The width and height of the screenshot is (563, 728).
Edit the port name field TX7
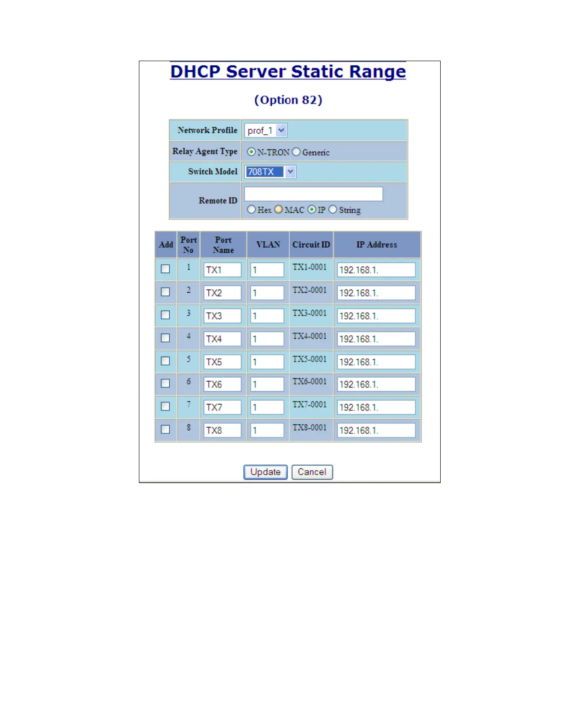click(223, 407)
